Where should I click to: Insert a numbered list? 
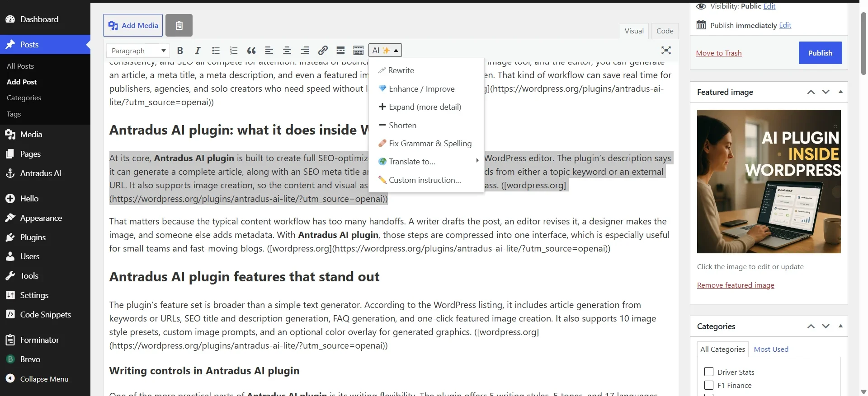(233, 51)
